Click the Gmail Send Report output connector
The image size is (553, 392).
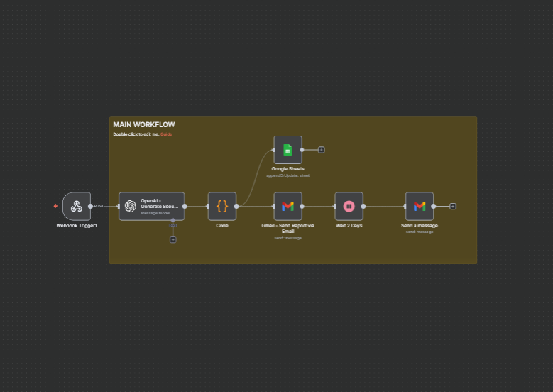(302, 206)
